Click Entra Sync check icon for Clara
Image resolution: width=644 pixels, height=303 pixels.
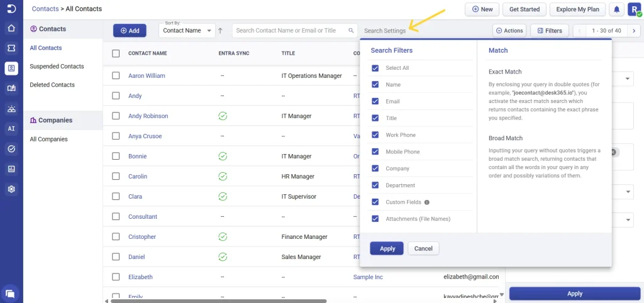(223, 196)
